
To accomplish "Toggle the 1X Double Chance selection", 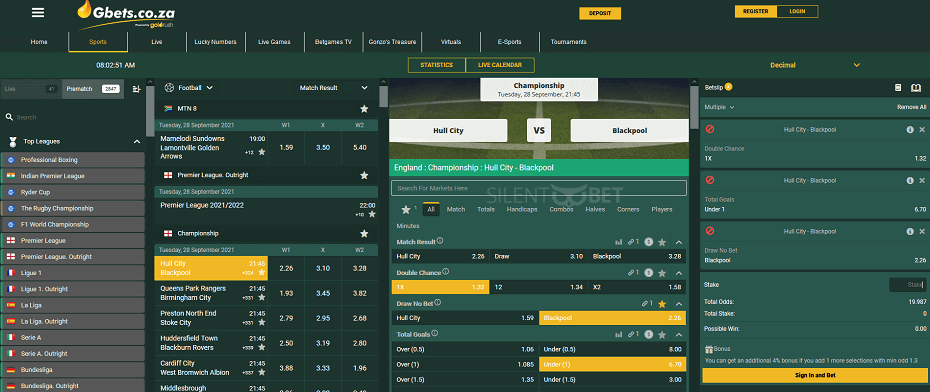I will 440,287.
